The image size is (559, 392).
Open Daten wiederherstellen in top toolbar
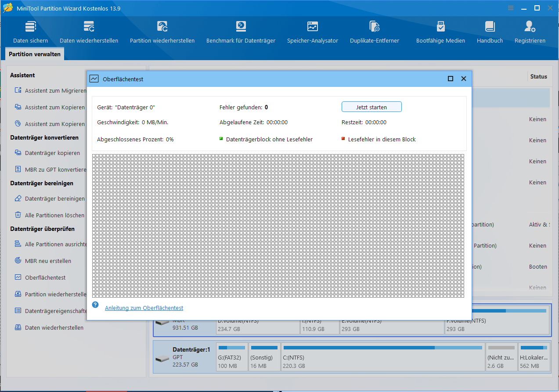point(89,32)
